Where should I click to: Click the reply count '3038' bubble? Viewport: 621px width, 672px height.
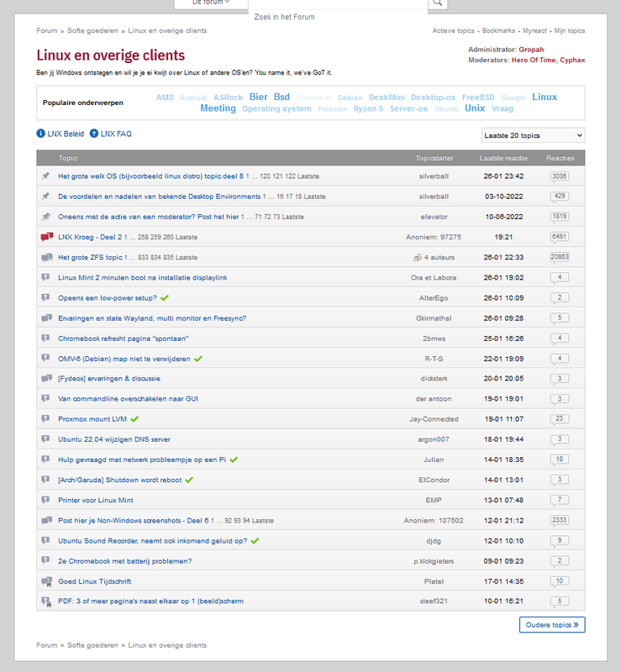(560, 176)
